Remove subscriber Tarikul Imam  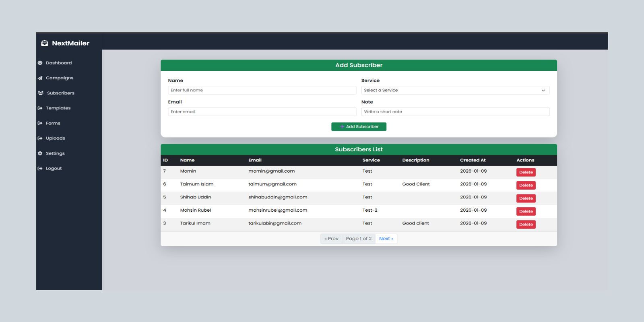coord(526,225)
